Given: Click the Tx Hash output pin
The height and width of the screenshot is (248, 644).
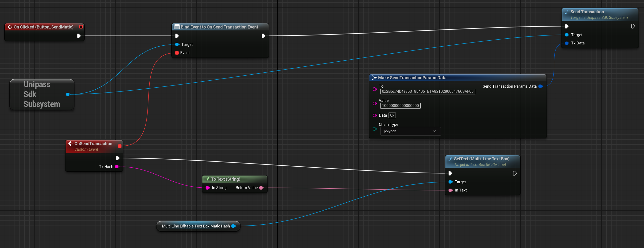Looking at the screenshot, I should pyautogui.click(x=117, y=167).
